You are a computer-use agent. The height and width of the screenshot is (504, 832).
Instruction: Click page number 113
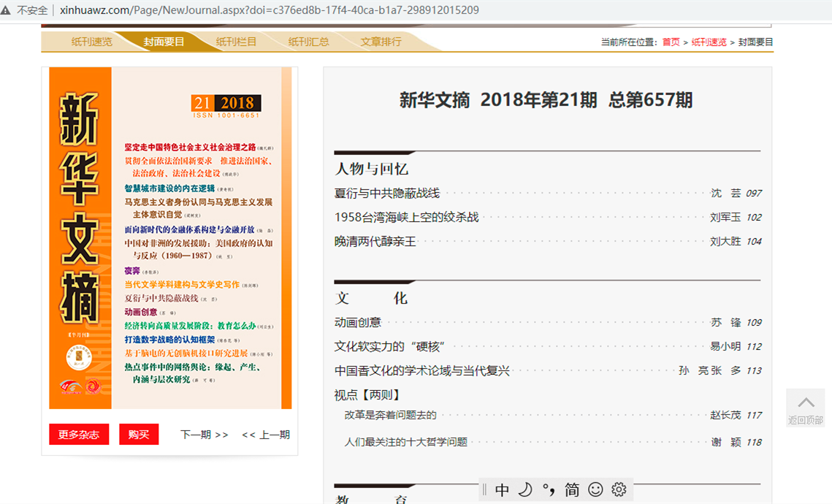coord(754,371)
